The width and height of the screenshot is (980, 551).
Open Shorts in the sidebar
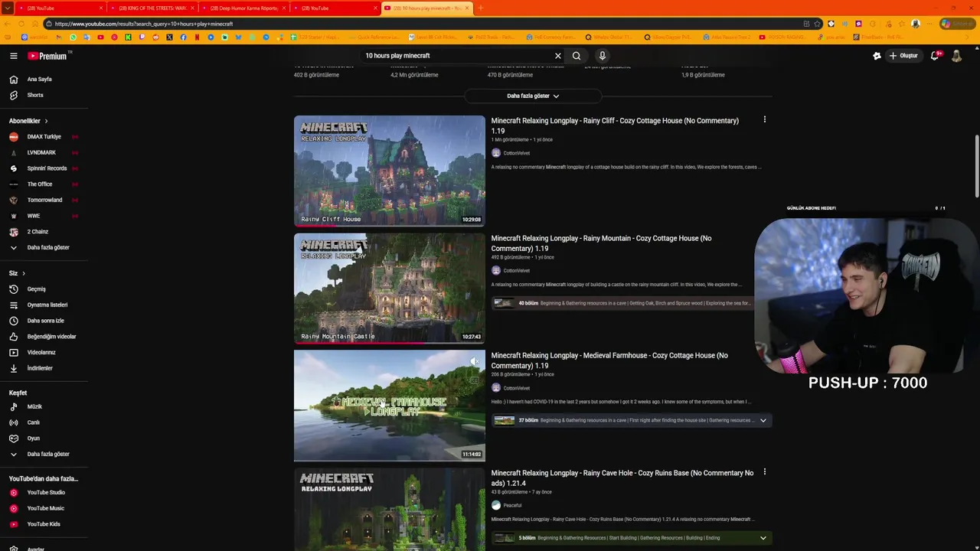35,95
